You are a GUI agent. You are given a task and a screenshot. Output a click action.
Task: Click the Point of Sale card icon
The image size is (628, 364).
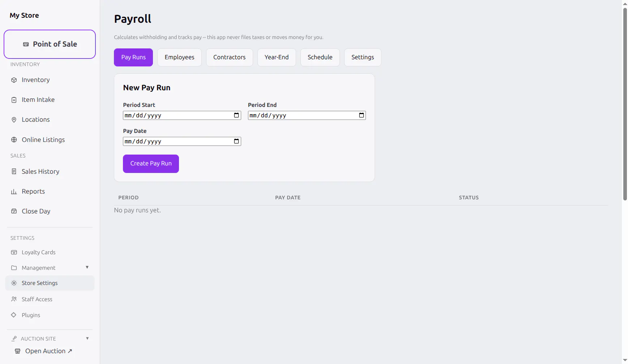(26, 44)
